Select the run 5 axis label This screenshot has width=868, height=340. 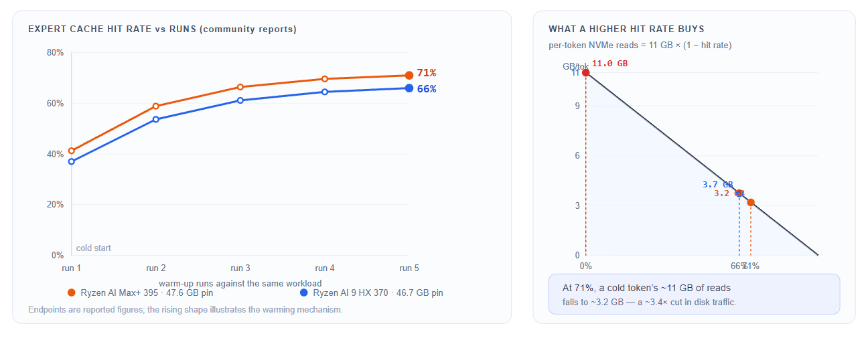point(409,268)
